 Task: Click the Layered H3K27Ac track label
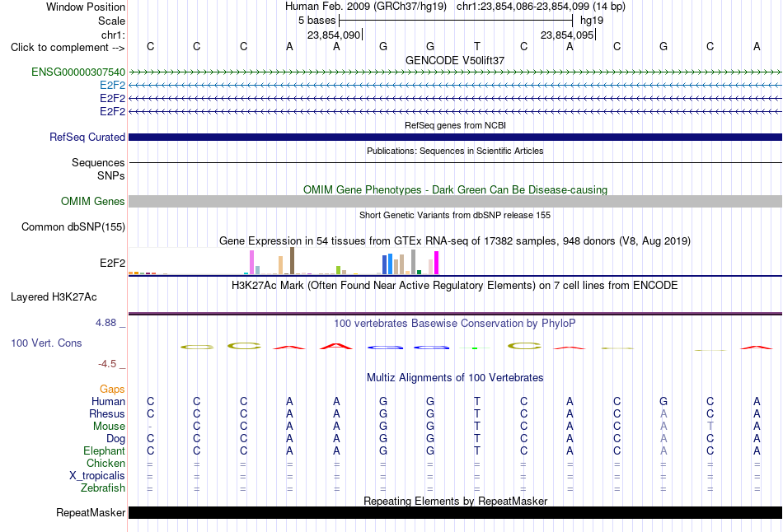pos(54,297)
